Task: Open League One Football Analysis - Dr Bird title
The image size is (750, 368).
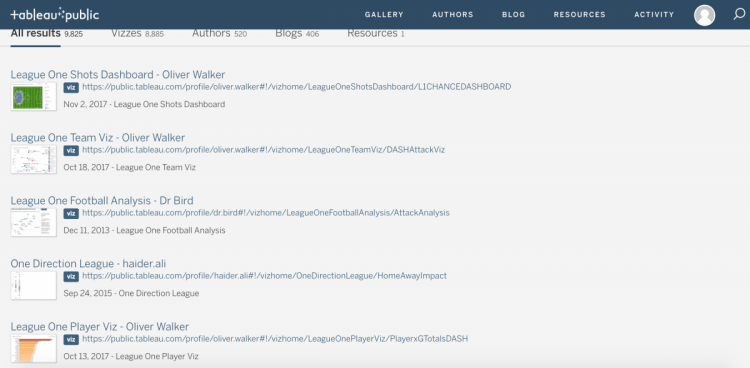Action: tap(102, 201)
